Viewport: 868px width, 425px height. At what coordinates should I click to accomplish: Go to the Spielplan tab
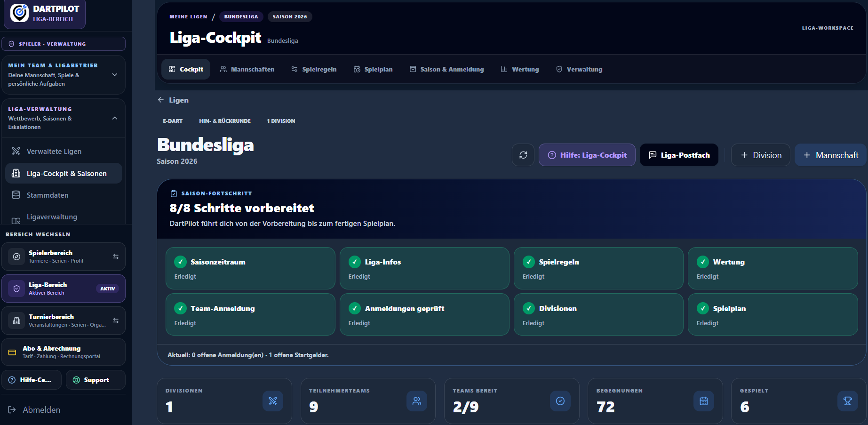coord(373,69)
